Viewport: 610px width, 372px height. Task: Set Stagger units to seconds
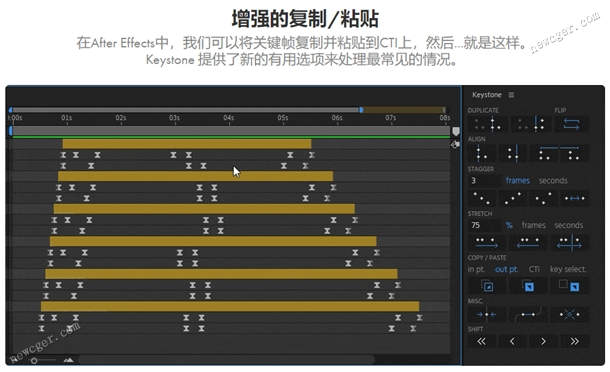pos(553,181)
